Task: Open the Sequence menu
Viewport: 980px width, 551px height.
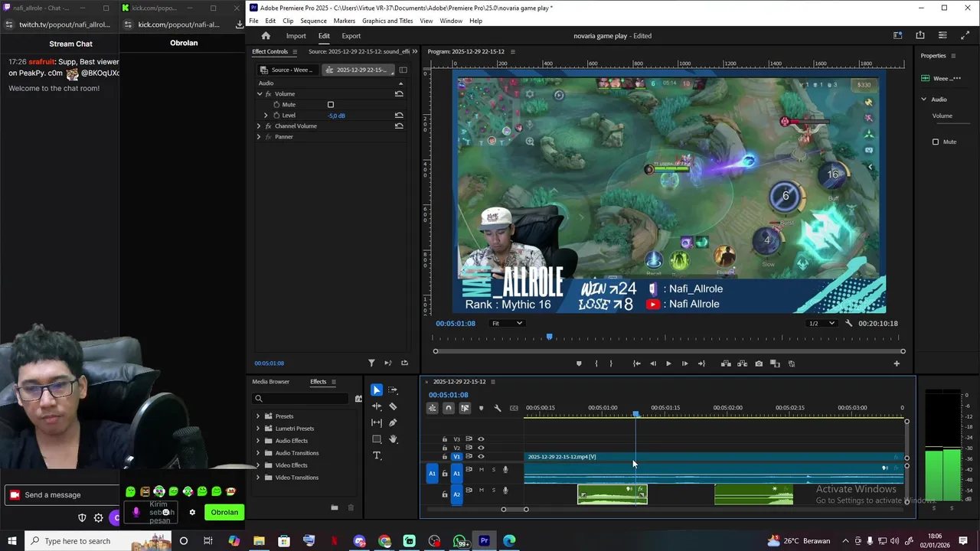Action: (x=313, y=21)
